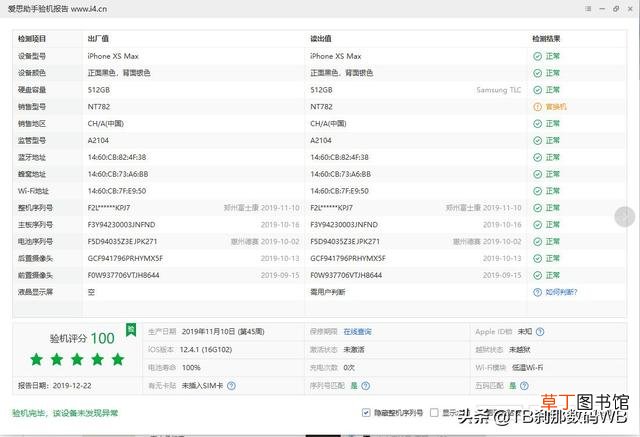Click the green check icon in Wi-Fi地址 row

coord(538,191)
